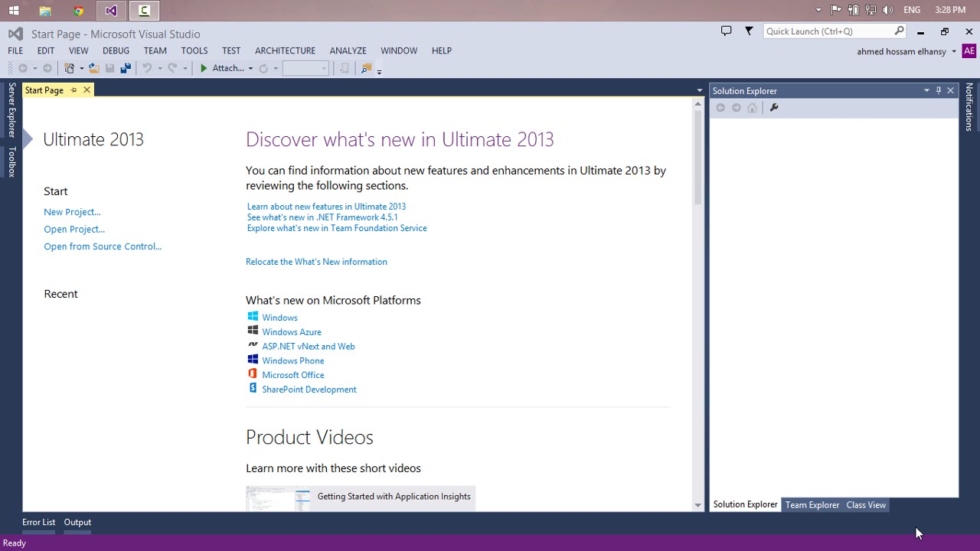
Task: Open File Explorer from the taskbar
Action: coord(45,11)
